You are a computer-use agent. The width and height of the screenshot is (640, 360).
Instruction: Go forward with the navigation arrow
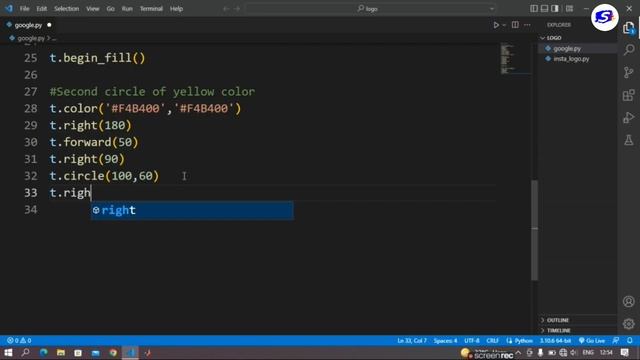click(237, 9)
